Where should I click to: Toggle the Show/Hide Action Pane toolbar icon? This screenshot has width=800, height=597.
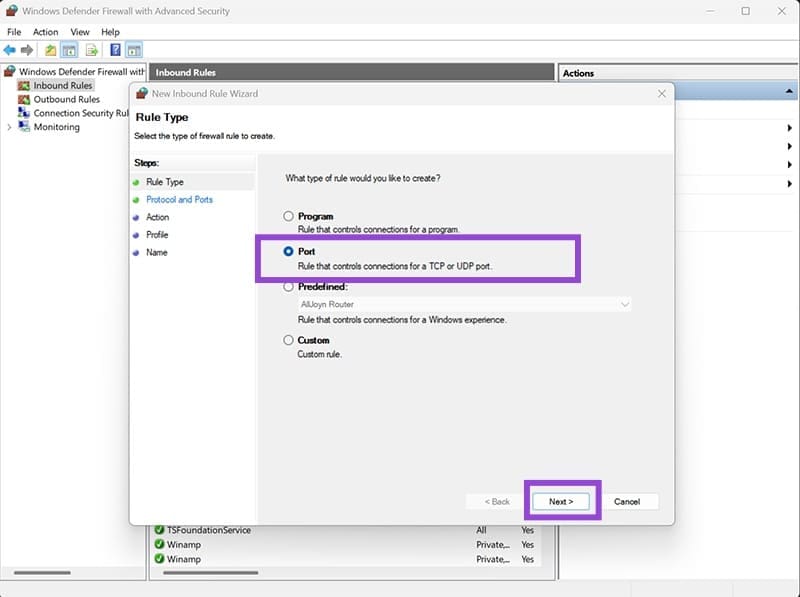click(134, 49)
